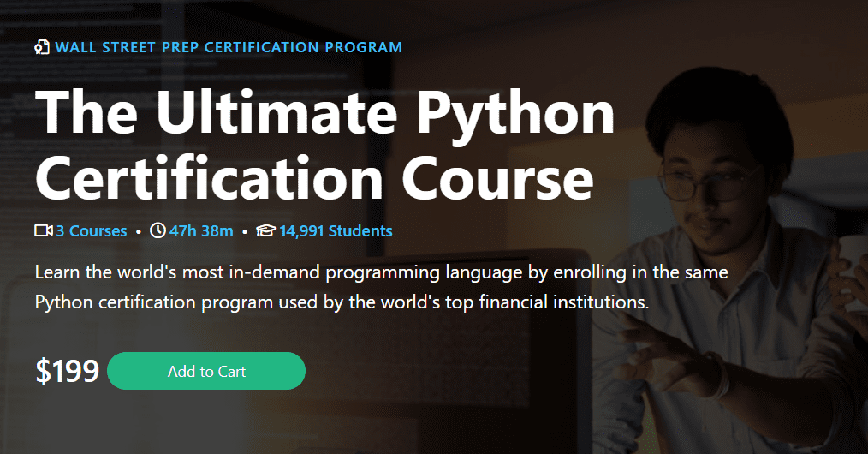Click the green Add to Cart button
This screenshot has width=868, height=454.
[206, 371]
